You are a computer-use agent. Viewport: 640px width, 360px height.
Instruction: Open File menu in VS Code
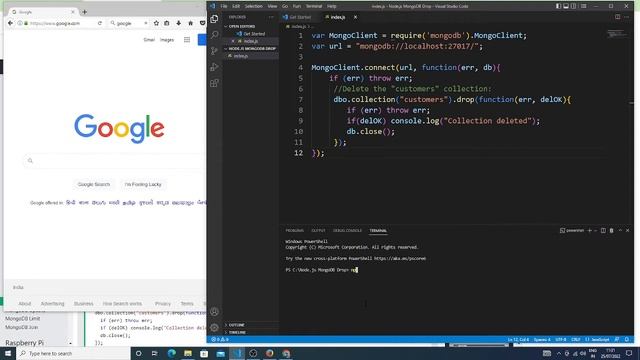click(224, 6)
